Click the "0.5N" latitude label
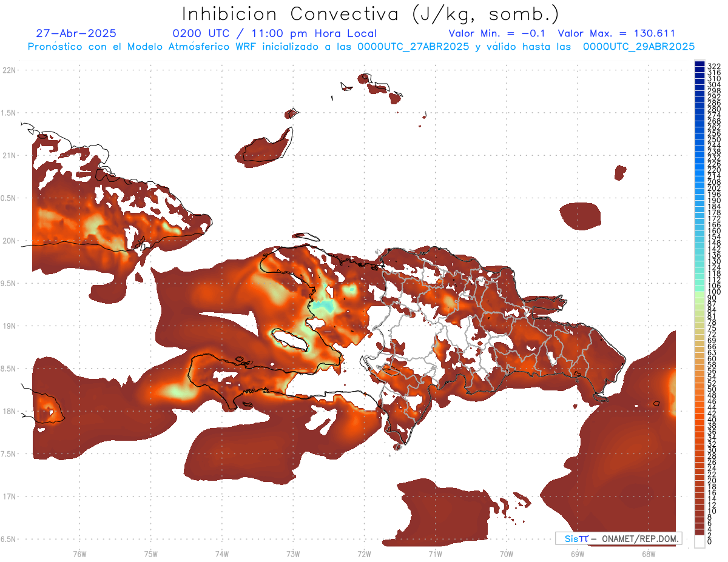 (x=9, y=198)
